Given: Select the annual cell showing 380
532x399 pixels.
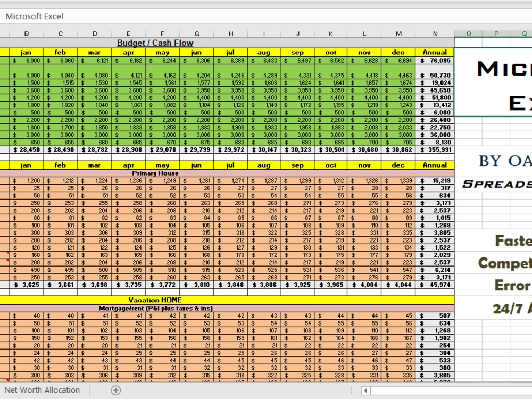Looking at the screenshot, I should click(x=435, y=368).
